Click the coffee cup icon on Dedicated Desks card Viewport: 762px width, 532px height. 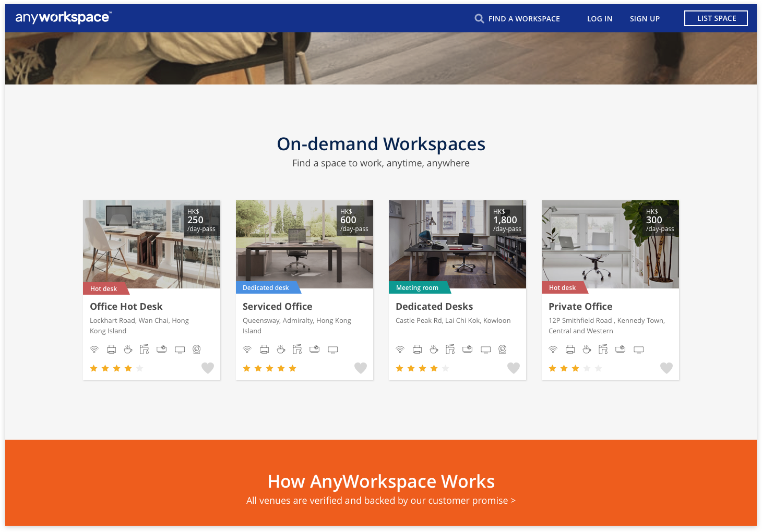pyautogui.click(x=434, y=349)
